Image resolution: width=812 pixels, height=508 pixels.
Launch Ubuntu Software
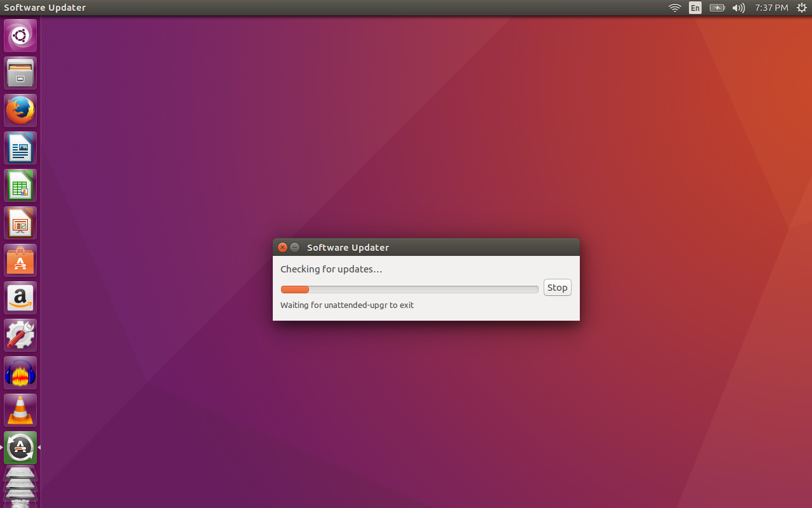(x=20, y=260)
